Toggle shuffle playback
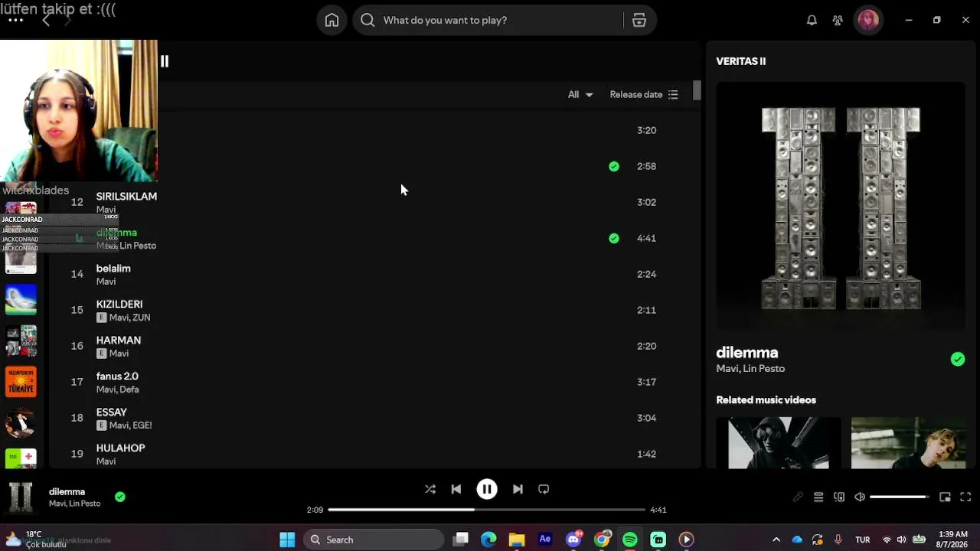This screenshot has width=980, height=551. 430,489
